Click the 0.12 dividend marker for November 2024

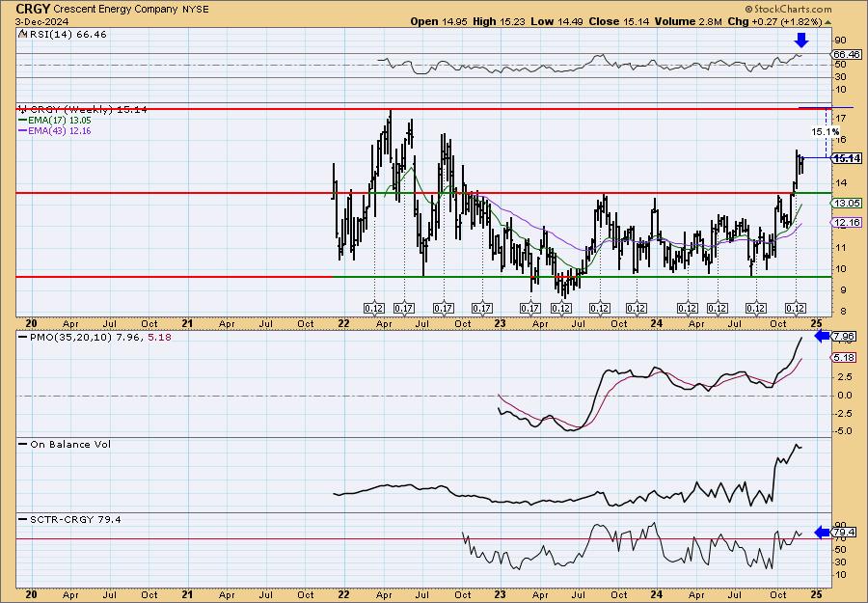pos(796,309)
